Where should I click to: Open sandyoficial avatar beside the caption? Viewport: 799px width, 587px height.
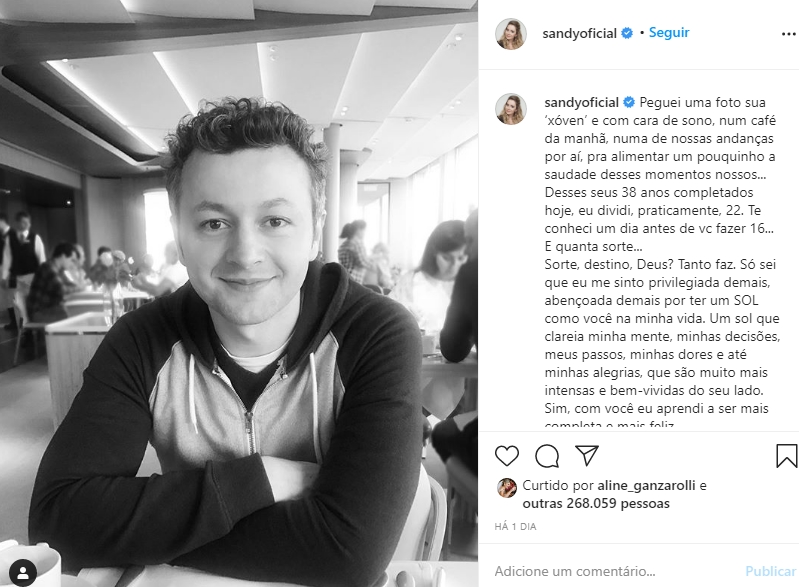(x=511, y=109)
